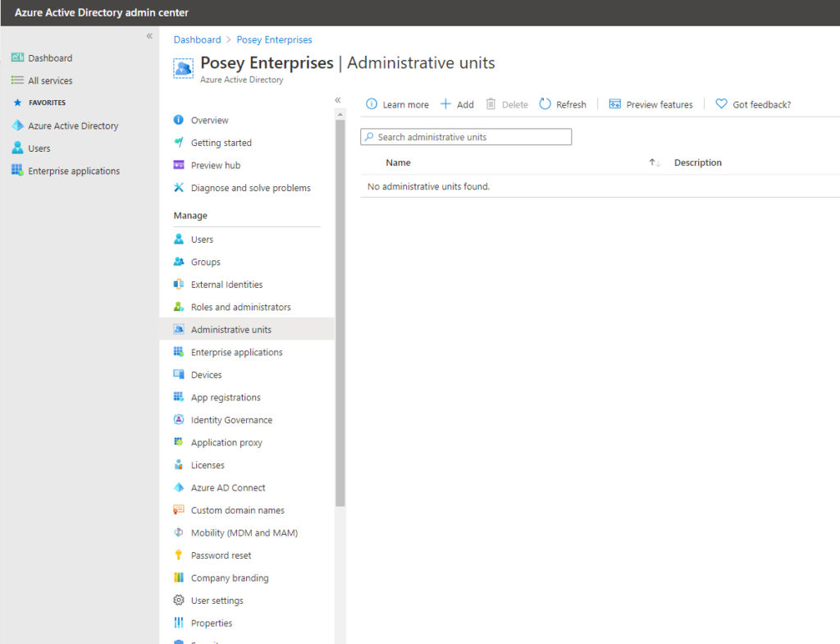The height and width of the screenshot is (644, 840).
Task: Click the Azure AD Connect icon
Action: click(178, 487)
